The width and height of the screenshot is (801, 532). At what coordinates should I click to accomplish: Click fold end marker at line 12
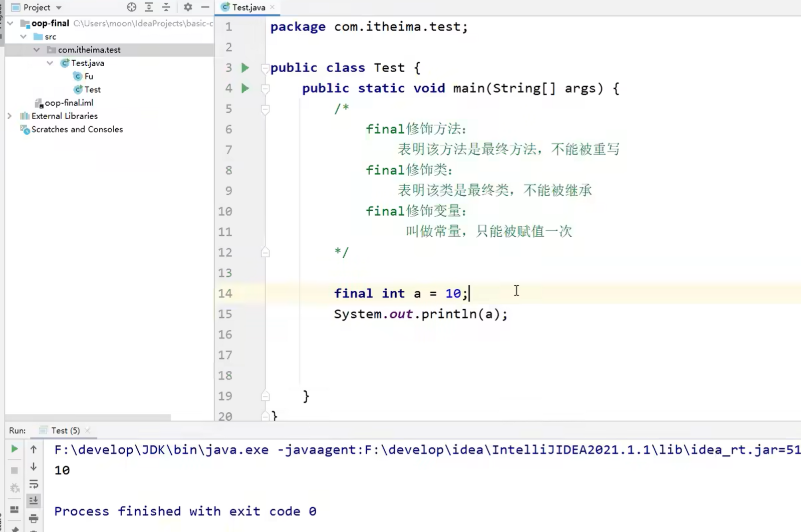point(265,252)
